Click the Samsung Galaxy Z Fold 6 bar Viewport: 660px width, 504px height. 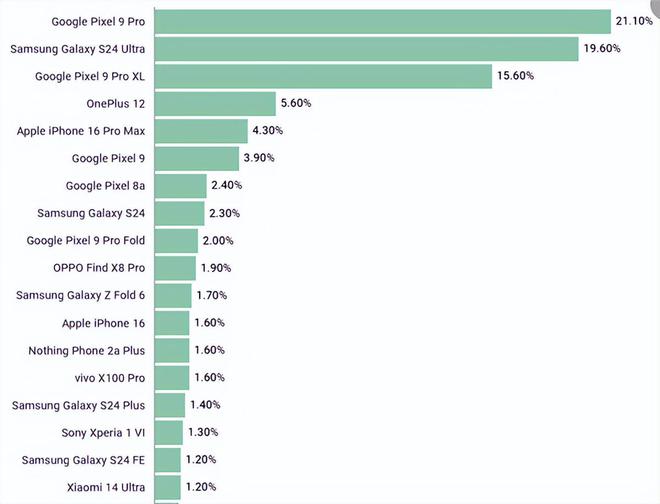pyautogui.click(x=173, y=295)
